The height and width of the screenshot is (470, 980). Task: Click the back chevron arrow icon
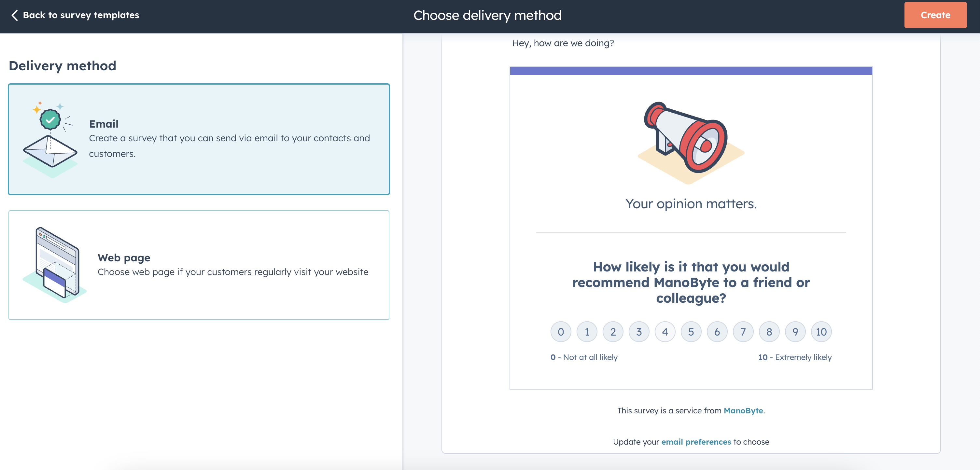point(14,15)
